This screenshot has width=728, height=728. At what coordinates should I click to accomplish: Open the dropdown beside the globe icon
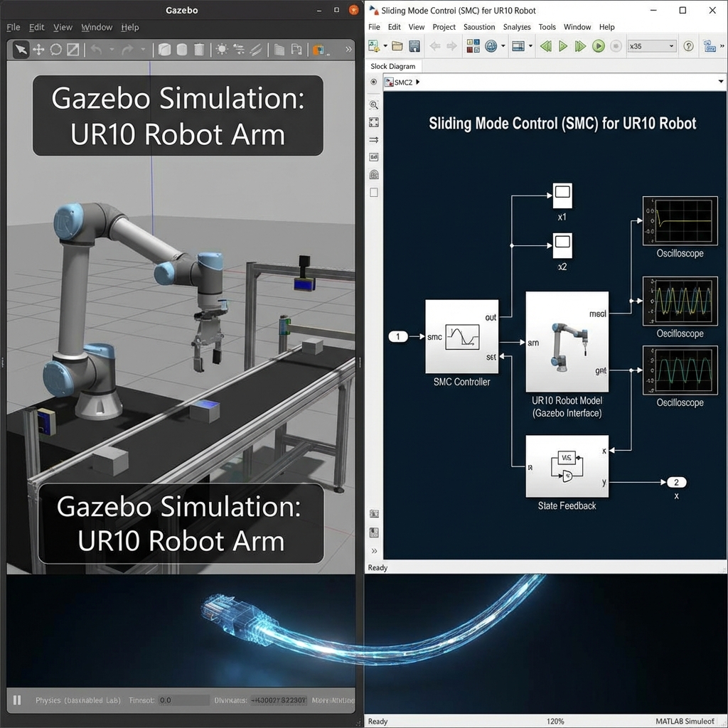tap(503, 46)
